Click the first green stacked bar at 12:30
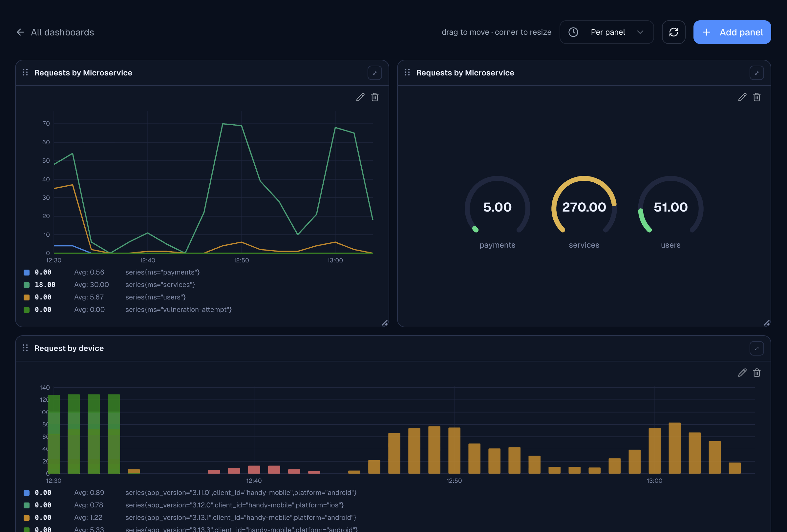 (x=54, y=434)
